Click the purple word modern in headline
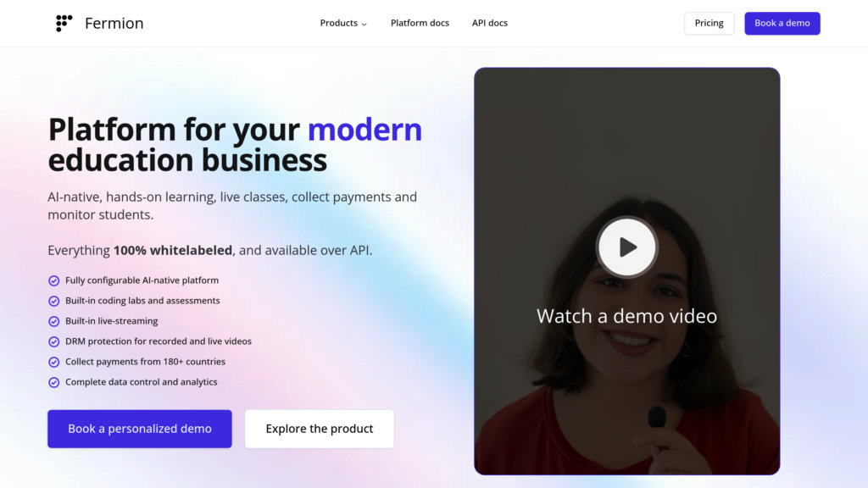868x488 pixels. (x=364, y=130)
